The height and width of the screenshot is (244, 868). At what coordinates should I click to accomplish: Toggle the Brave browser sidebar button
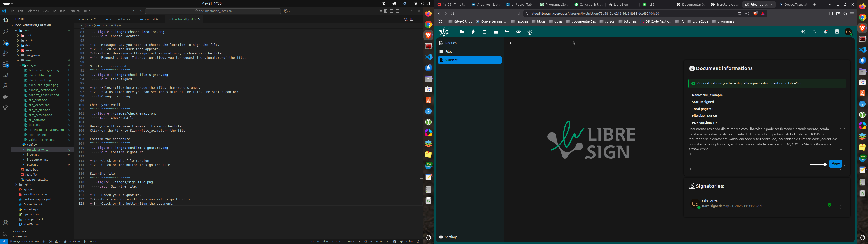click(x=831, y=14)
